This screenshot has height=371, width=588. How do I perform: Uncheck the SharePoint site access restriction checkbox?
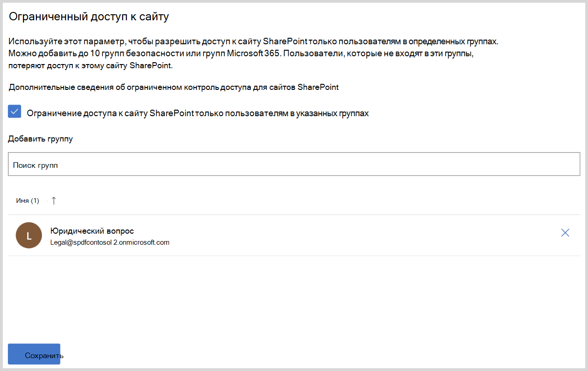point(15,112)
